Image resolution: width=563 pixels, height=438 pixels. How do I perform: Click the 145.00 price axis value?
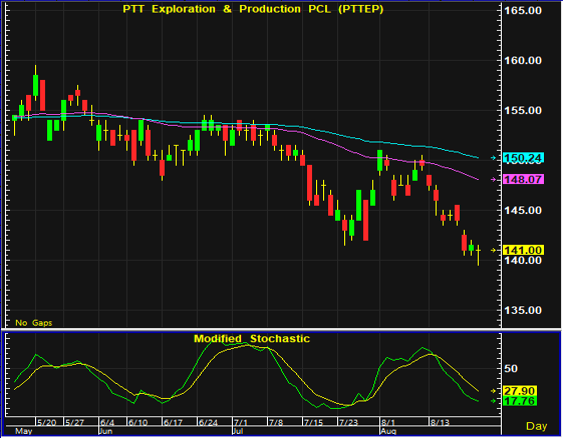[x=523, y=210]
